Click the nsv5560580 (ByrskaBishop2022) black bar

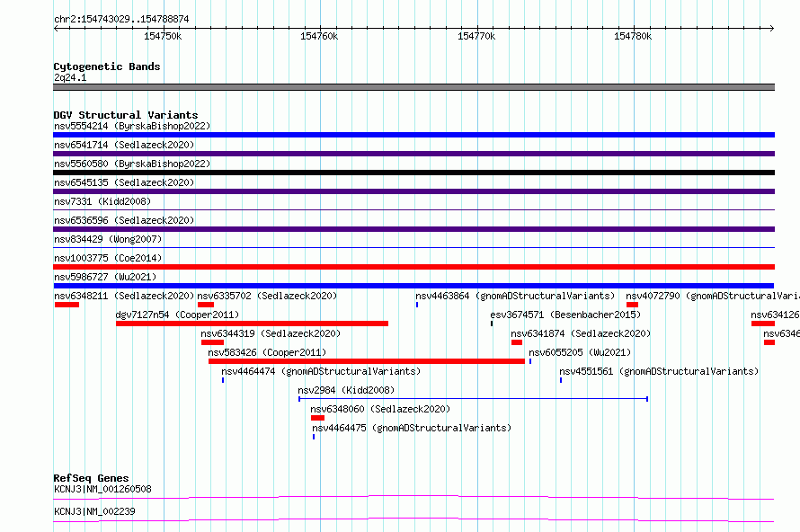(x=413, y=173)
